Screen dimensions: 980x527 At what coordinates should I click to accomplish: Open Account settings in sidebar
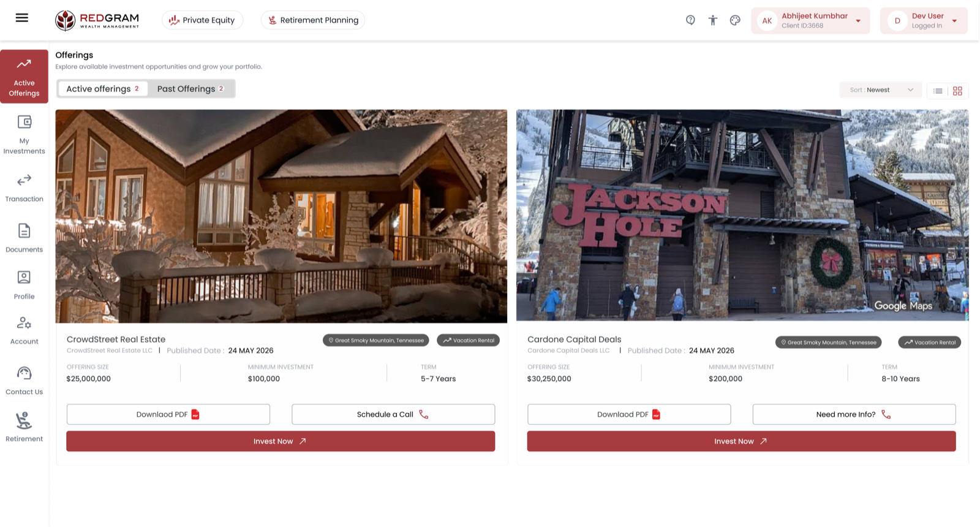tap(24, 331)
